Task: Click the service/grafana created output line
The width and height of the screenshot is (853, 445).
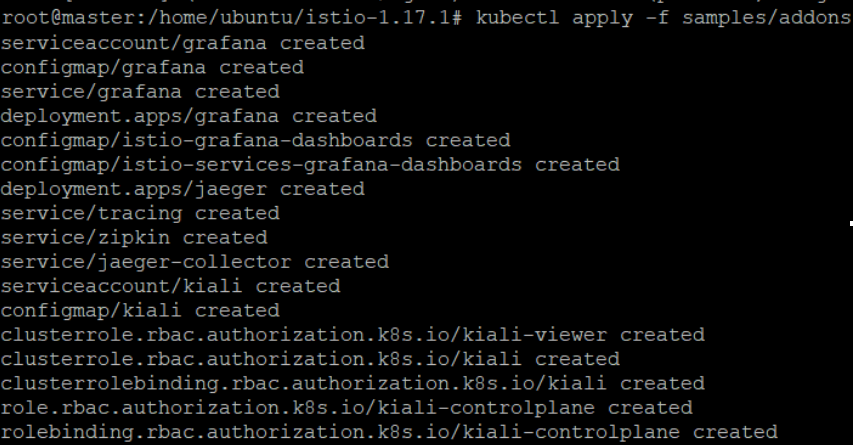Action: [140, 92]
